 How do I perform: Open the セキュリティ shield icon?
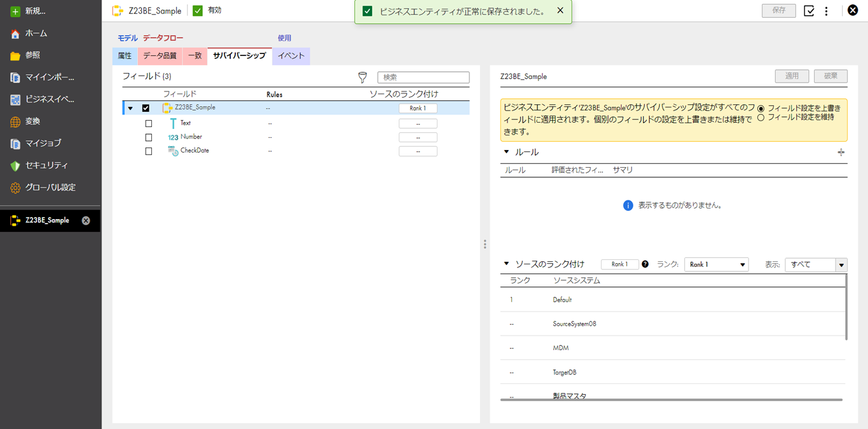[x=15, y=166]
